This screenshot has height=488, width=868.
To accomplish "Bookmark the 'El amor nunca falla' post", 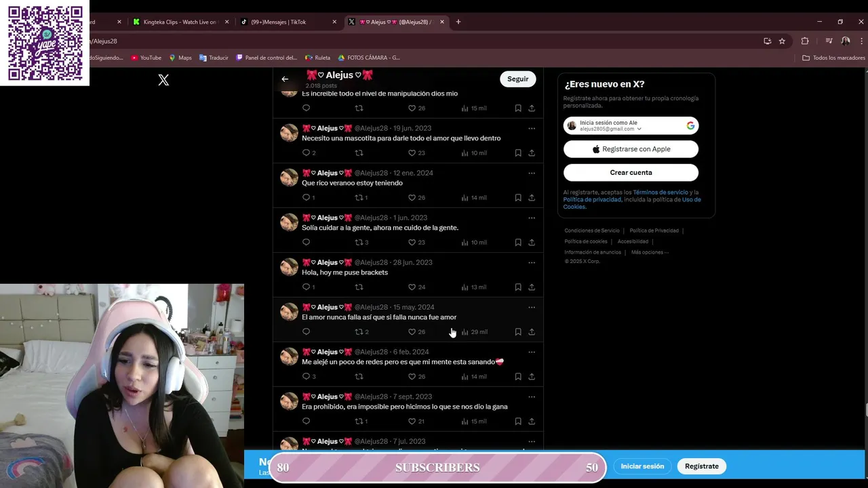I will coord(518,332).
